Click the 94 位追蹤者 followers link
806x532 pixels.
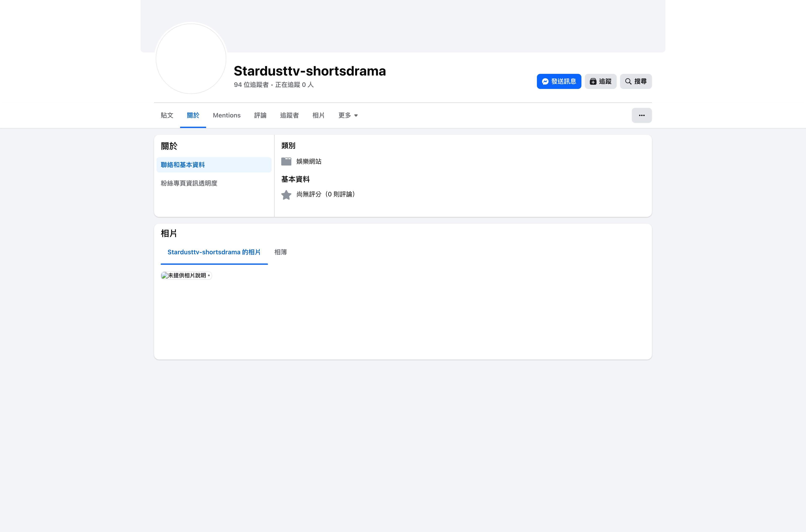coord(251,85)
